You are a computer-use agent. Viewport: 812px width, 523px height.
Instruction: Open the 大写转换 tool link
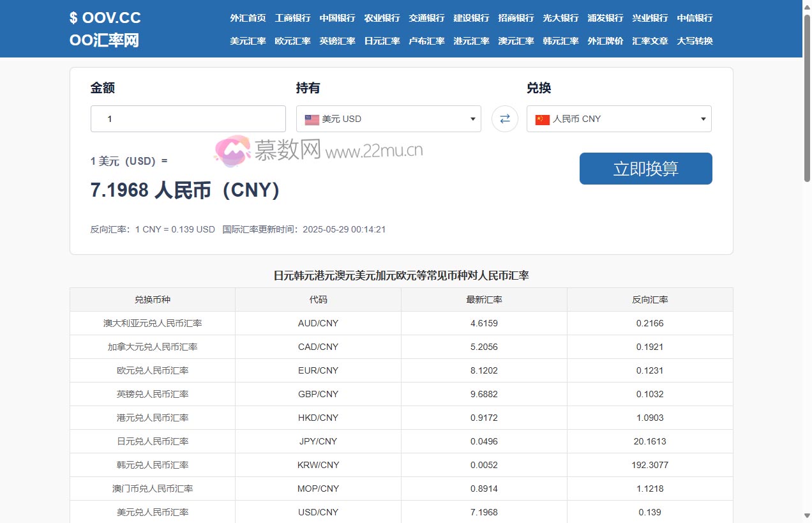[694, 41]
